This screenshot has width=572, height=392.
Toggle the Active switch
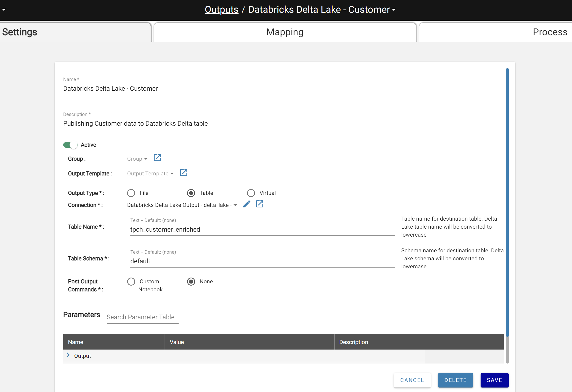point(70,145)
